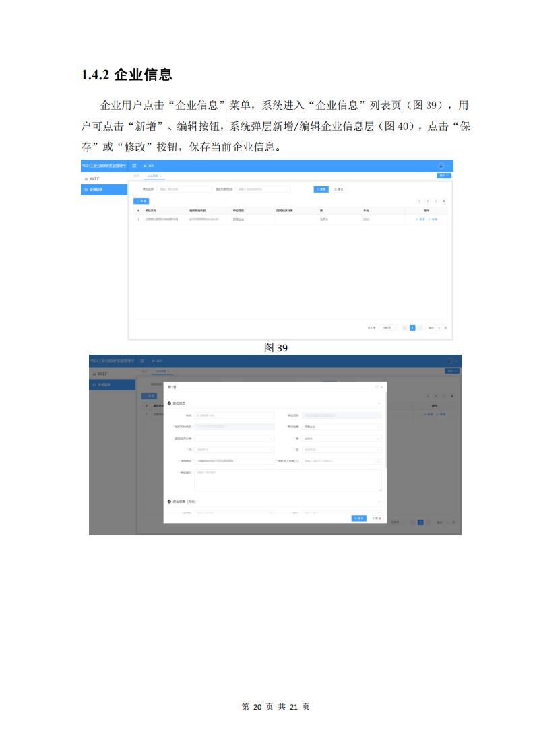Click the footer text "第 20 页 共 21 页"
The width and height of the screenshot is (535, 756).
(276, 707)
